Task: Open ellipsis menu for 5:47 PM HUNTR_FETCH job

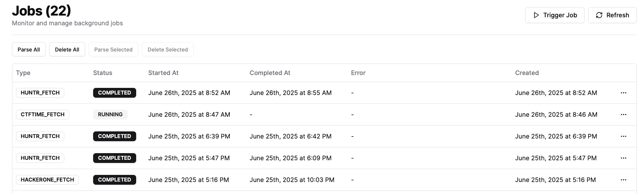Action: coord(624,158)
